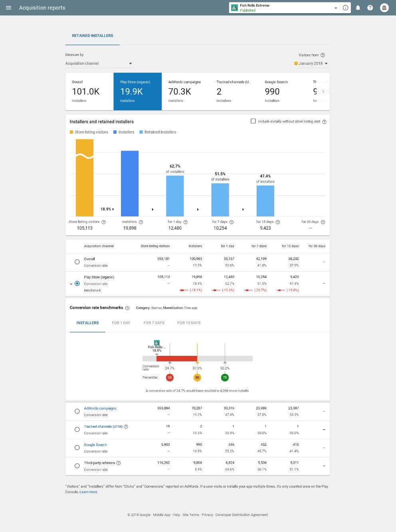The image size is (396, 532).
Task: Click help icon next to for 15 days
Action: click(278, 222)
